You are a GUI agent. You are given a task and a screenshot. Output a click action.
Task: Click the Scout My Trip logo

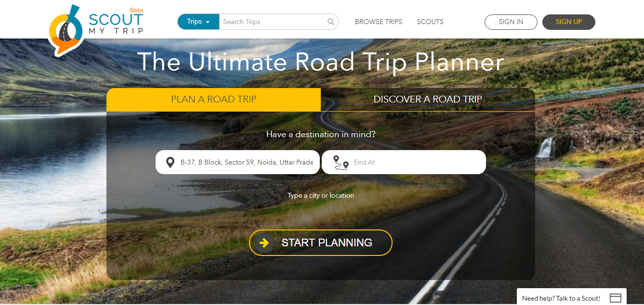coord(96,29)
